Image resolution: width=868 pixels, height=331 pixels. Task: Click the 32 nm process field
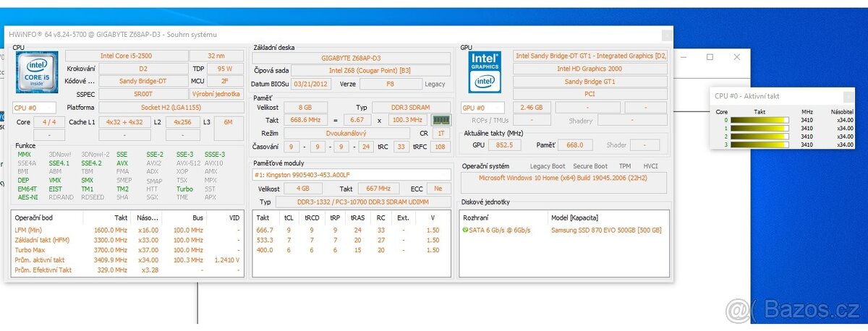click(216, 56)
